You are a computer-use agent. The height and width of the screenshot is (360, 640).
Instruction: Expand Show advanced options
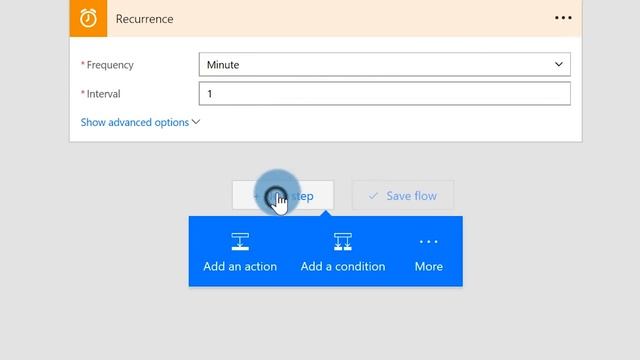(x=140, y=122)
